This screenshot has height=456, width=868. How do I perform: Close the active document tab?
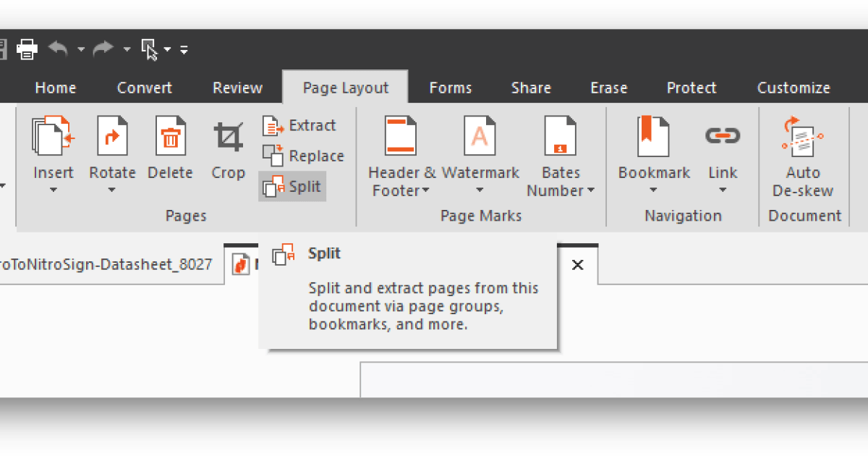pyautogui.click(x=577, y=265)
